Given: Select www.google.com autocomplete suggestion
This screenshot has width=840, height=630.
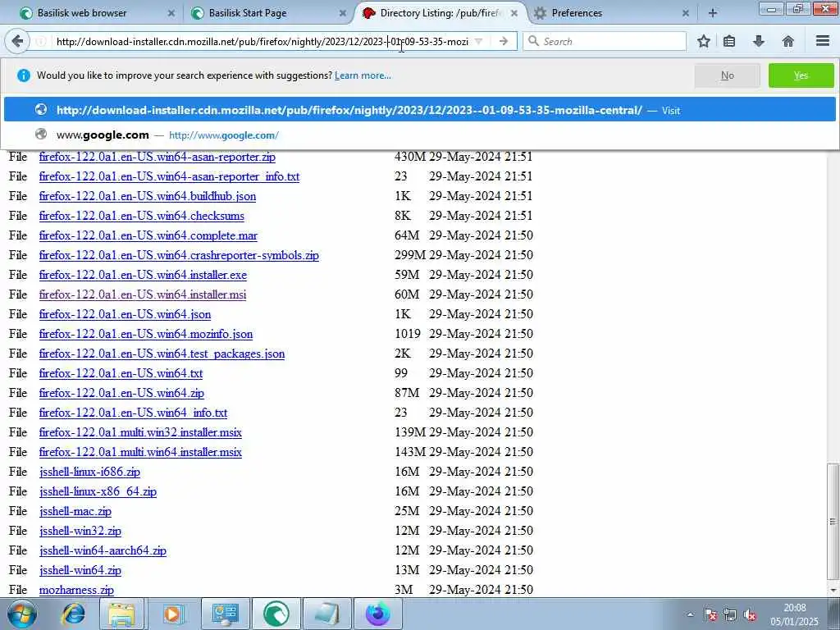Looking at the screenshot, I should tap(419, 135).
